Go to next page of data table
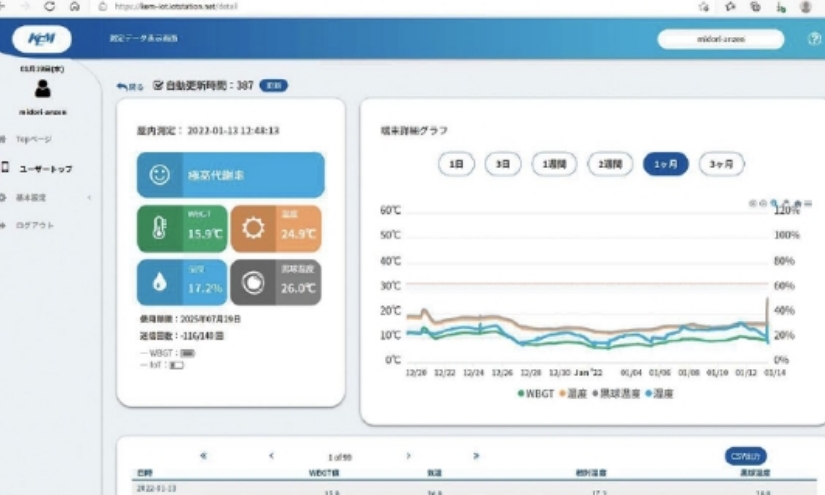825x495 pixels. tap(408, 456)
